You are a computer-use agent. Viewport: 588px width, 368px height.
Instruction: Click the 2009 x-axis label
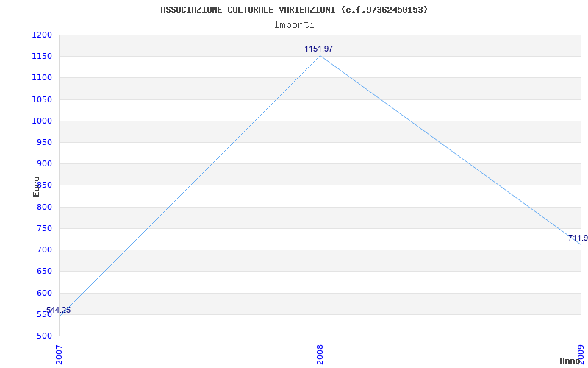coord(581,355)
